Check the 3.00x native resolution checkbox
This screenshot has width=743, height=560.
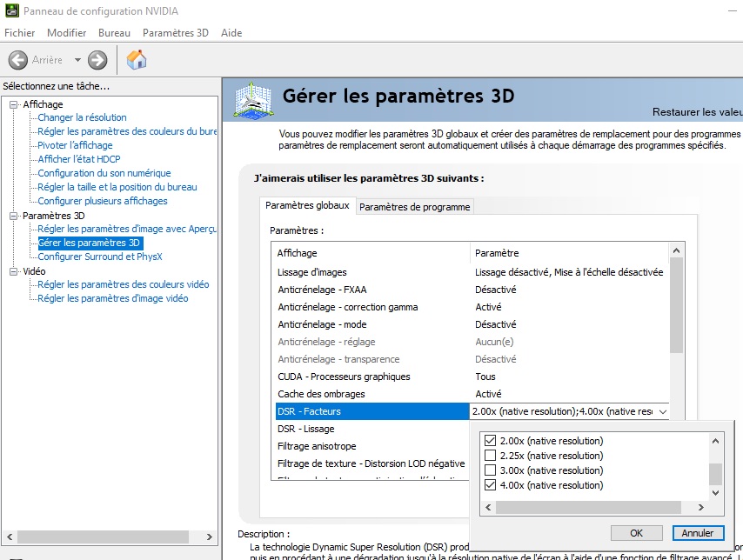point(491,470)
